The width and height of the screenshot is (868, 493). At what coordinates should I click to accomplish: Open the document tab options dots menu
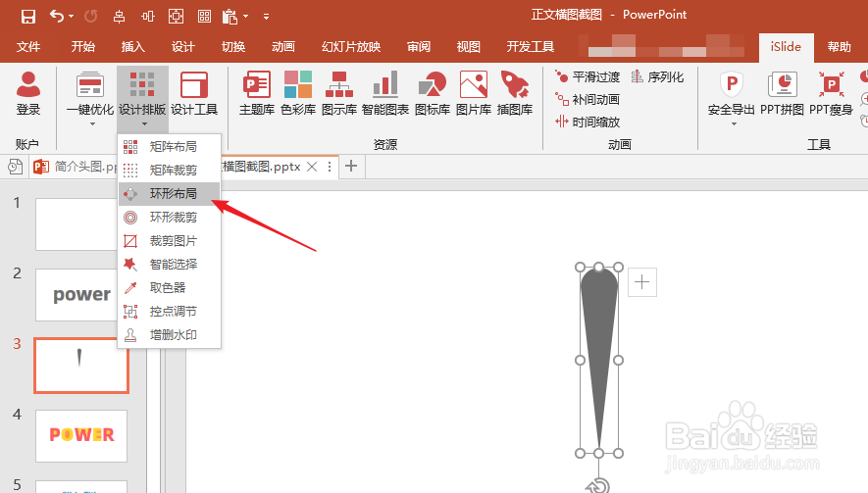point(330,167)
